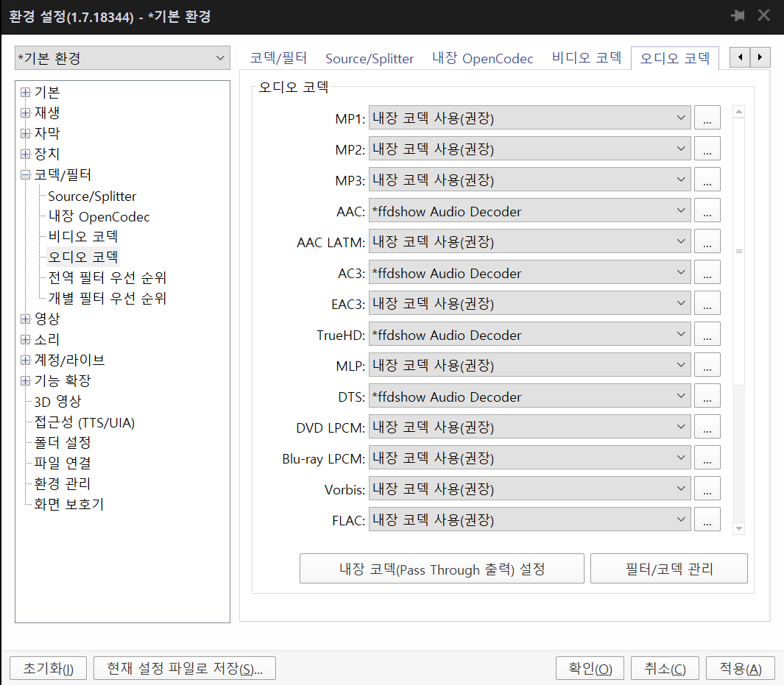Image resolution: width=784 pixels, height=685 pixels.
Task: Select the 오디오 코덱 tab
Action: pos(675,58)
